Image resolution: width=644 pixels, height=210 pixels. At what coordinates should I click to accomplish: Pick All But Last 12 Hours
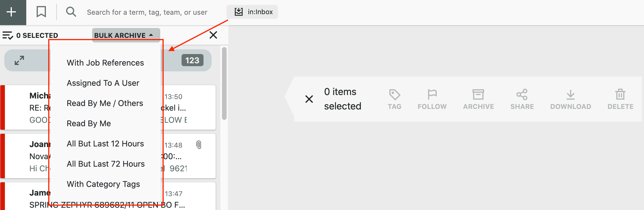click(105, 144)
